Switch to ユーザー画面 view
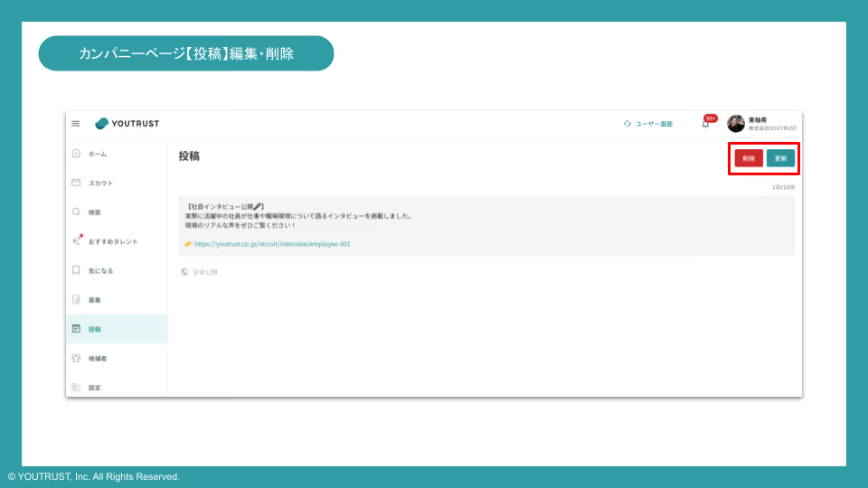This screenshot has width=868, height=488. [x=648, y=124]
